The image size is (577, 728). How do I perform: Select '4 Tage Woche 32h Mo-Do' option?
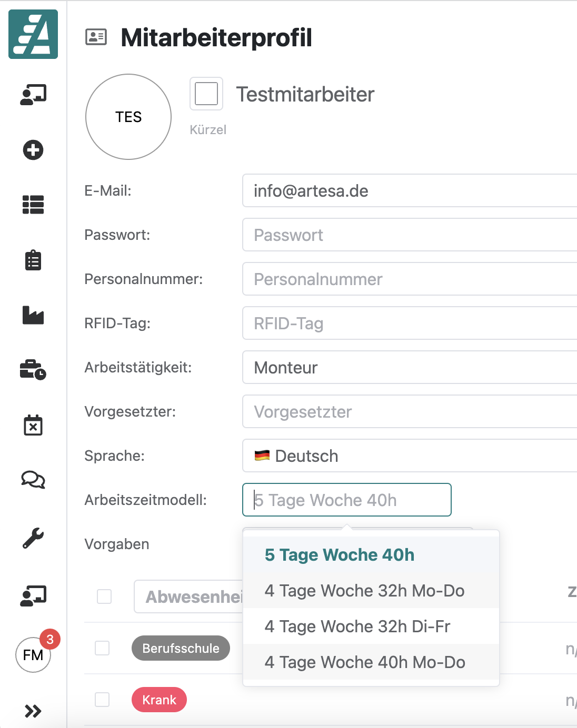(365, 591)
